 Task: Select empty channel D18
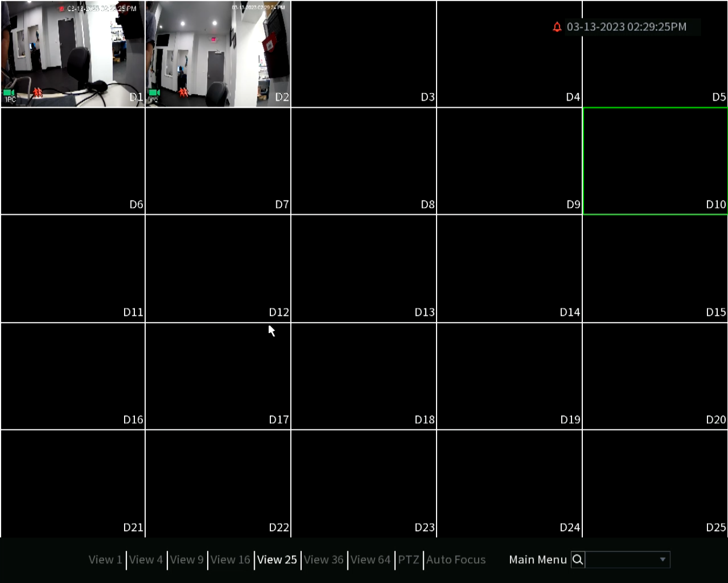364,376
